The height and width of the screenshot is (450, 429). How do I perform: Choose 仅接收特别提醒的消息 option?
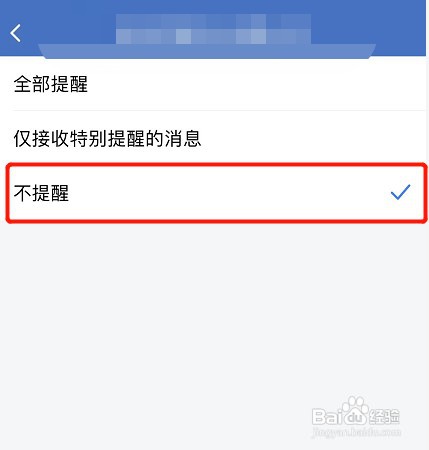(214, 137)
